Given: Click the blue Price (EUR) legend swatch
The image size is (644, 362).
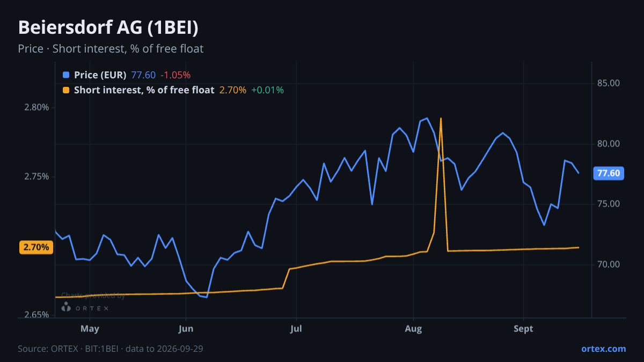Looking at the screenshot, I should [x=66, y=75].
